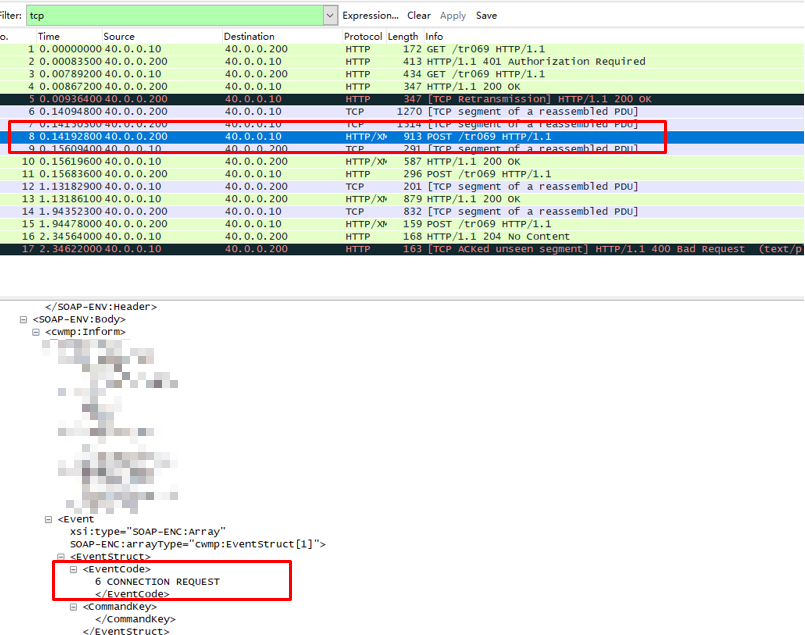805x635 pixels.
Task: Select packet 6 TCP segment length 1270
Action: click(402, 111)
